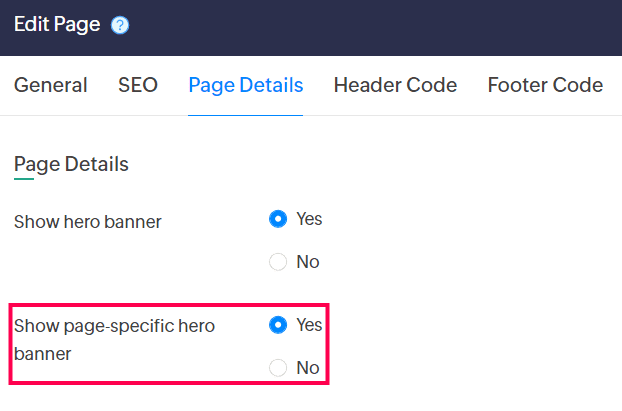The image size is (622, 411).
Task: Click the Show page-specific hero banner label
Action: (114, 326)
